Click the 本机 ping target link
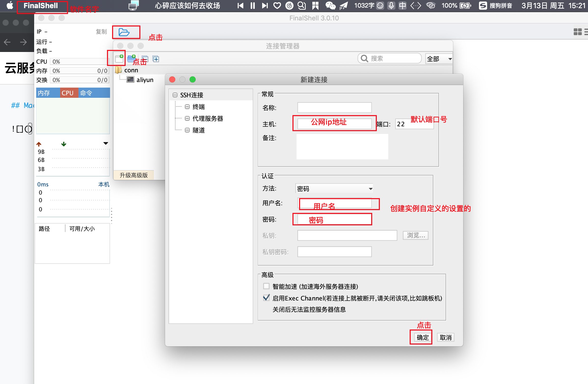 [x=104, y=184]
